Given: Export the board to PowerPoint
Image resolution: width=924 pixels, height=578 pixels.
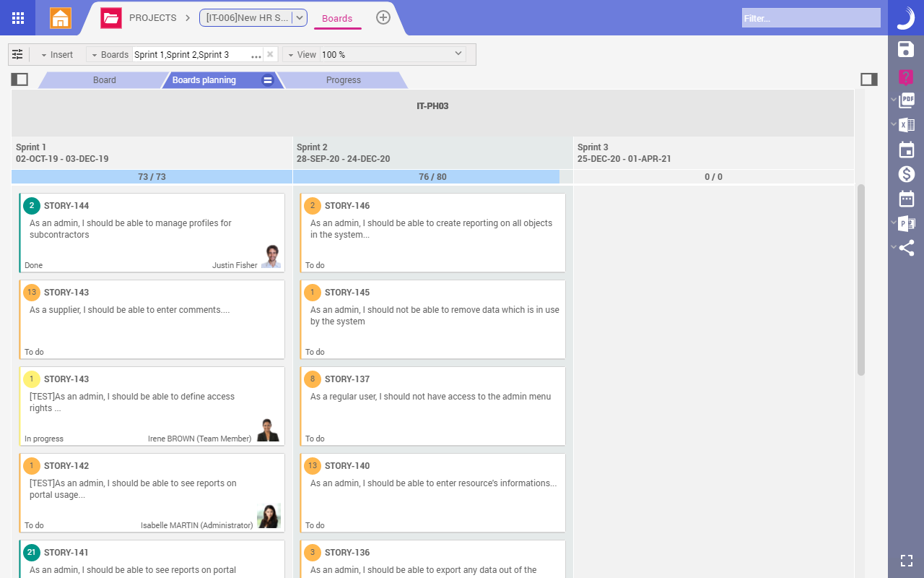Looking at the screenshot, I should (907, 223).
